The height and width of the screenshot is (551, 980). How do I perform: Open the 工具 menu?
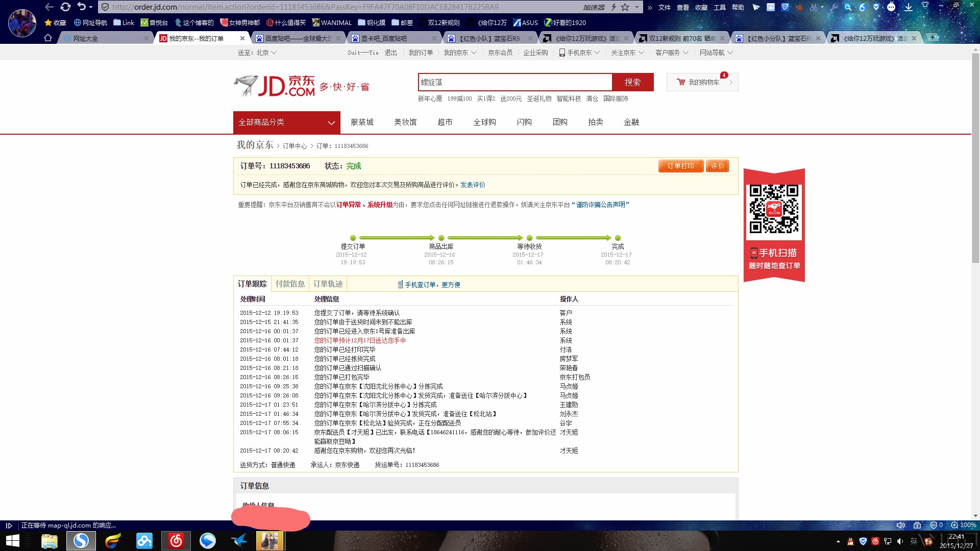pos(719,7)
